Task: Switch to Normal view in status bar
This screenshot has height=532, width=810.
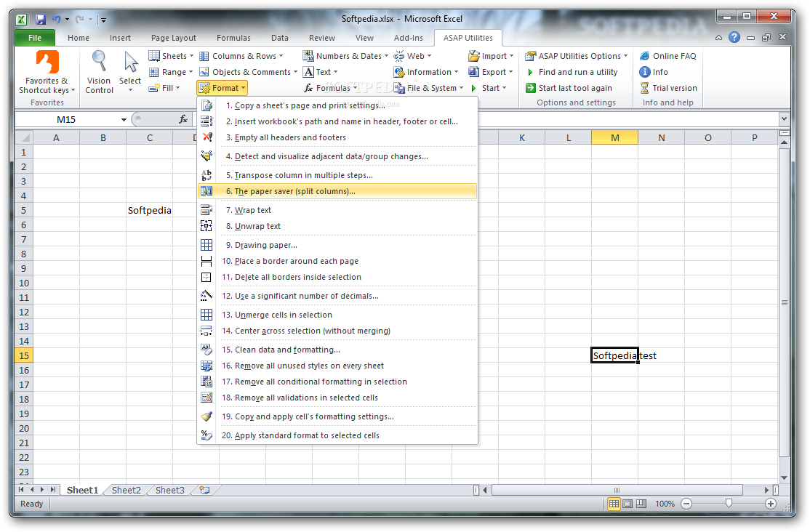Action: (614, 504)
